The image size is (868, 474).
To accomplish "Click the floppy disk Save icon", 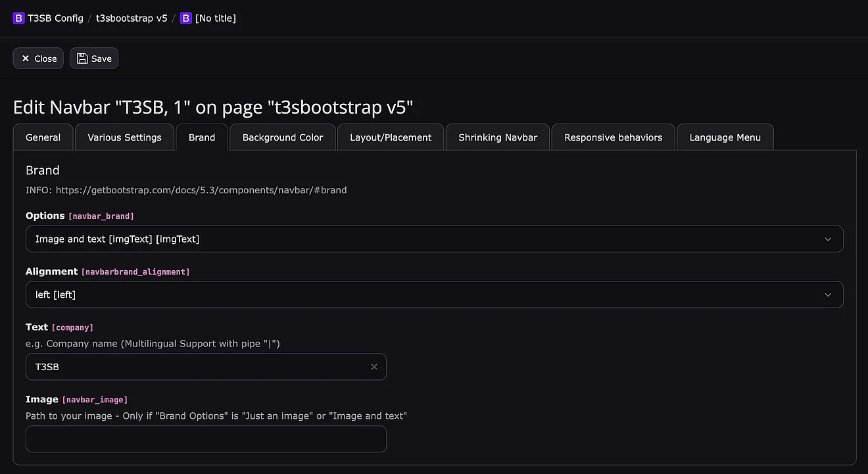I will click(82, 59).
